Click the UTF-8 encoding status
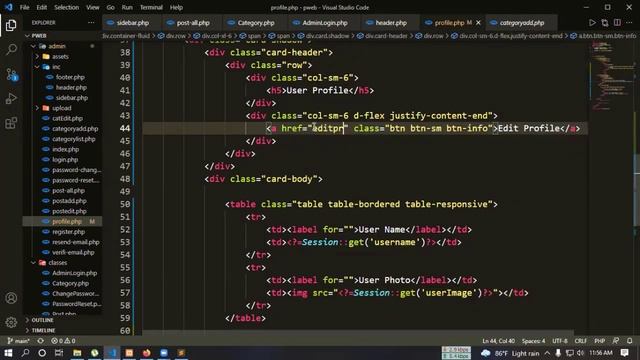Viewport: 640px width, 360px height. pos(559,341)
